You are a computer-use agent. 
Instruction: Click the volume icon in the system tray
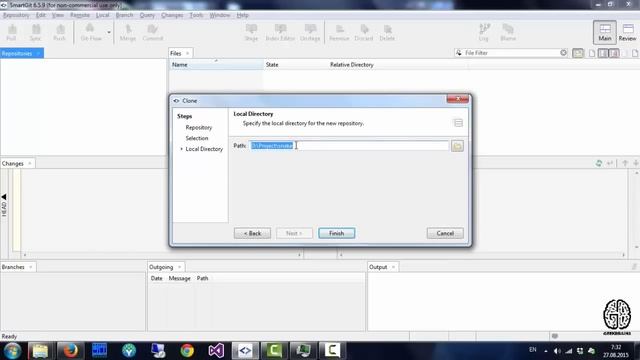tap(557, 351)
